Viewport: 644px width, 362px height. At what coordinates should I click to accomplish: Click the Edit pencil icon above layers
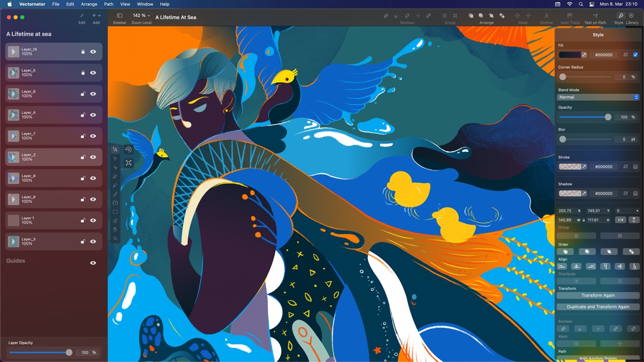82,16
